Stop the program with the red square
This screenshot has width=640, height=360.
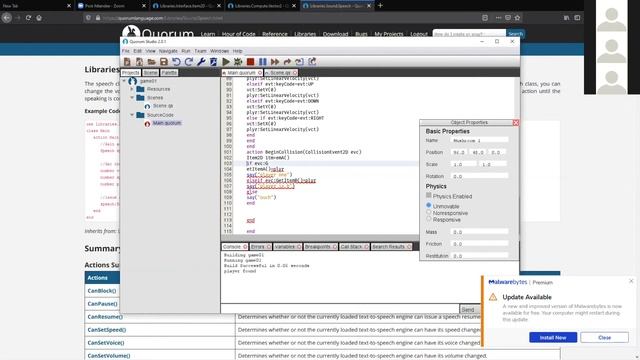coord(251,62)
